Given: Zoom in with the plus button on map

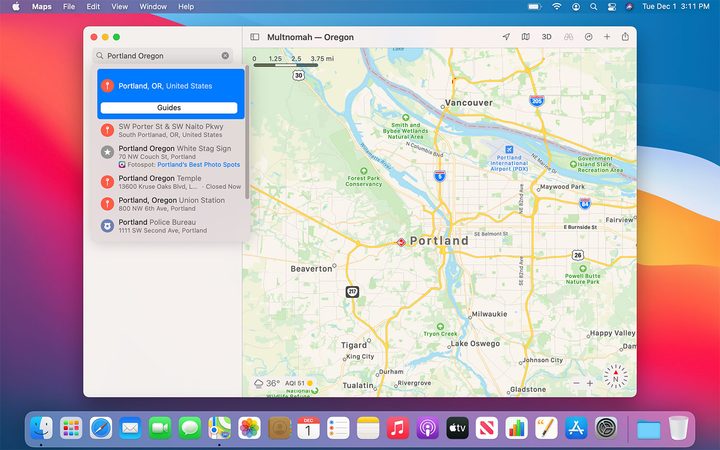Looking at the screenshot, I should [590, 383].
